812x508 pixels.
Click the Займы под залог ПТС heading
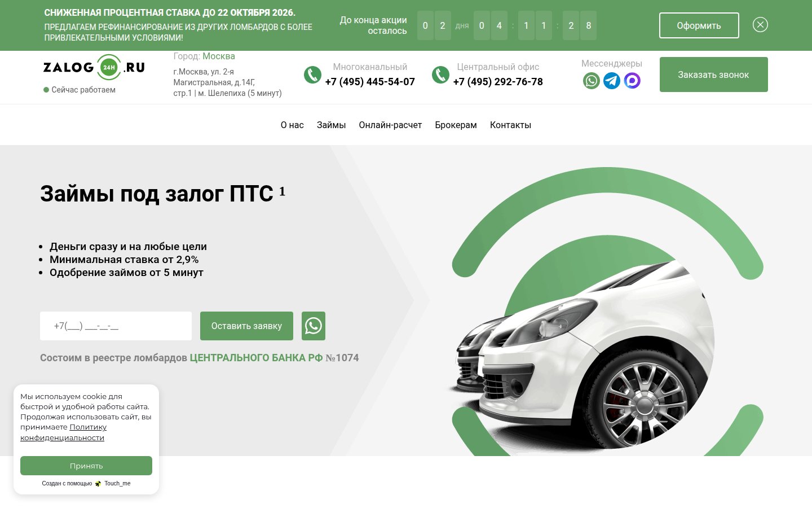pos(157,194)
